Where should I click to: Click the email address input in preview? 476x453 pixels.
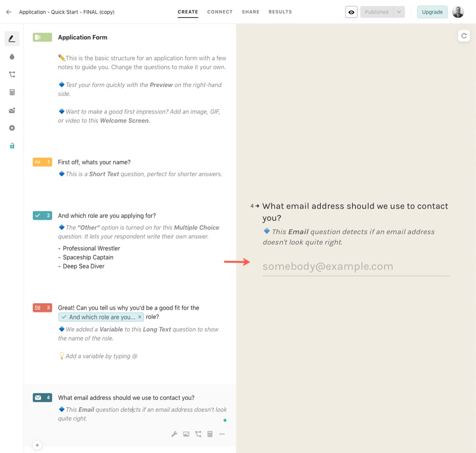[x=355, y=267]
